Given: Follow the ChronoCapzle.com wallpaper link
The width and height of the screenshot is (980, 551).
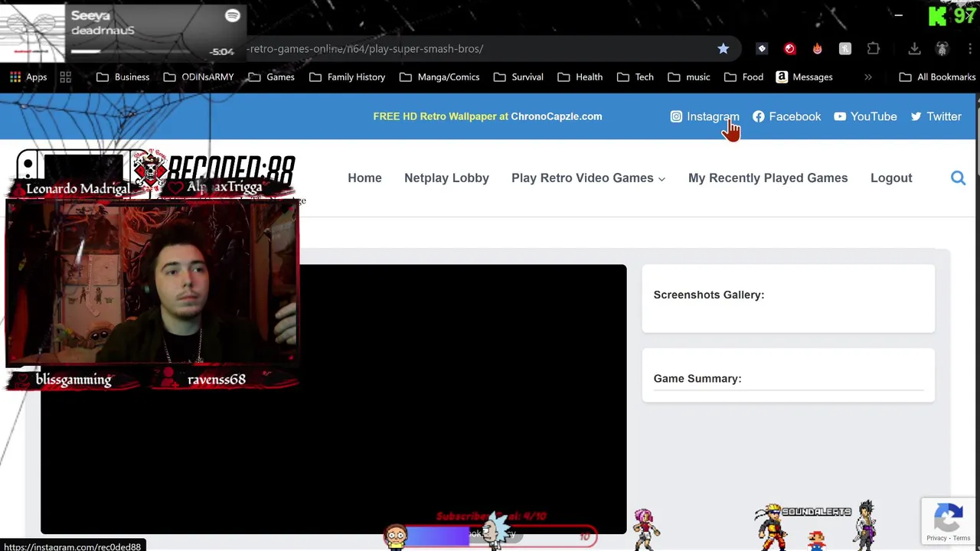Looking at the screenshot, I should coord(556,116).
